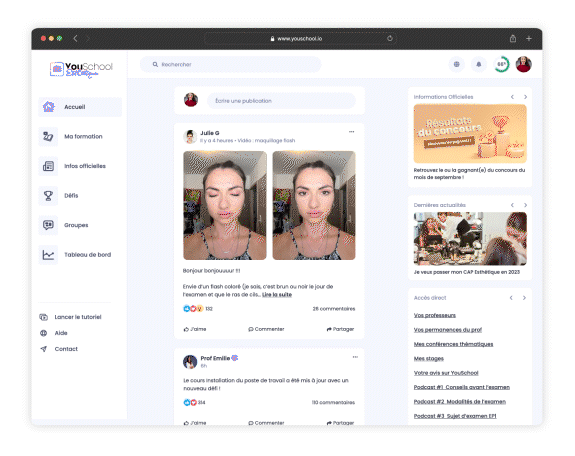575x456 pixels.
Task: Open Julie G post options menu
Action: click(x=351, y=132)
